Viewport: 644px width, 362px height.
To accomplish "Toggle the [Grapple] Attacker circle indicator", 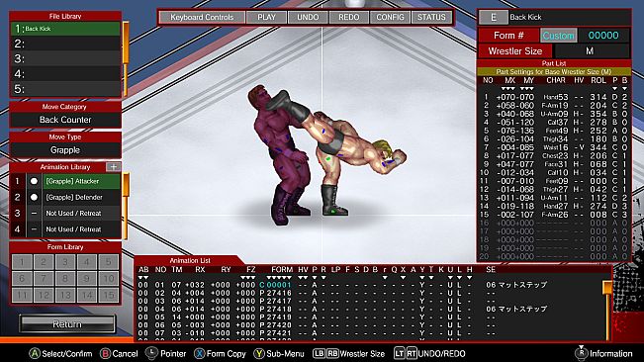I will (x=34, y=181).
